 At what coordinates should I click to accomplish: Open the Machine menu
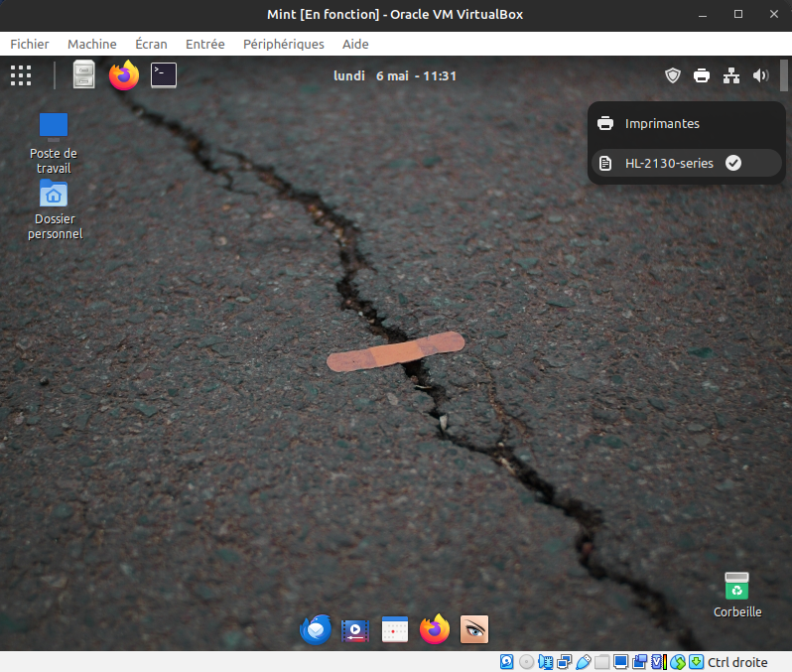pos(91,44)
